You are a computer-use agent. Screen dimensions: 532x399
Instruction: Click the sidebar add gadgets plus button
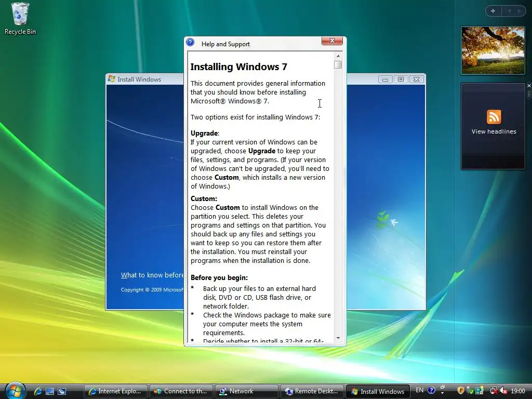pos(493,11)
